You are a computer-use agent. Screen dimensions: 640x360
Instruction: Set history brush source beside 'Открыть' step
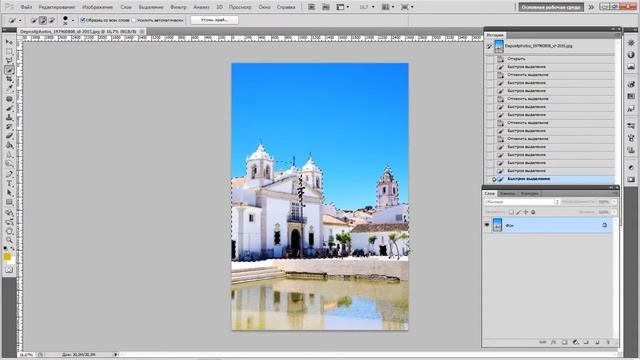(489, 59)
